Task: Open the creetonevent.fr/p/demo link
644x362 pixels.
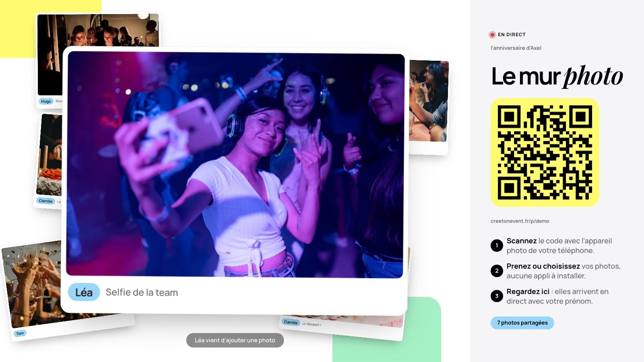Action: pyautogui.click(x=520, y=221)
